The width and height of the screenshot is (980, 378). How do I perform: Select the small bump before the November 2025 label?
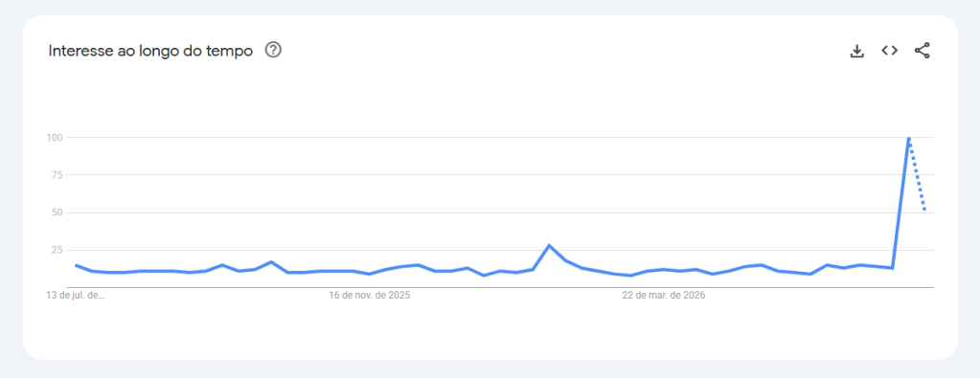click(271, 262)
